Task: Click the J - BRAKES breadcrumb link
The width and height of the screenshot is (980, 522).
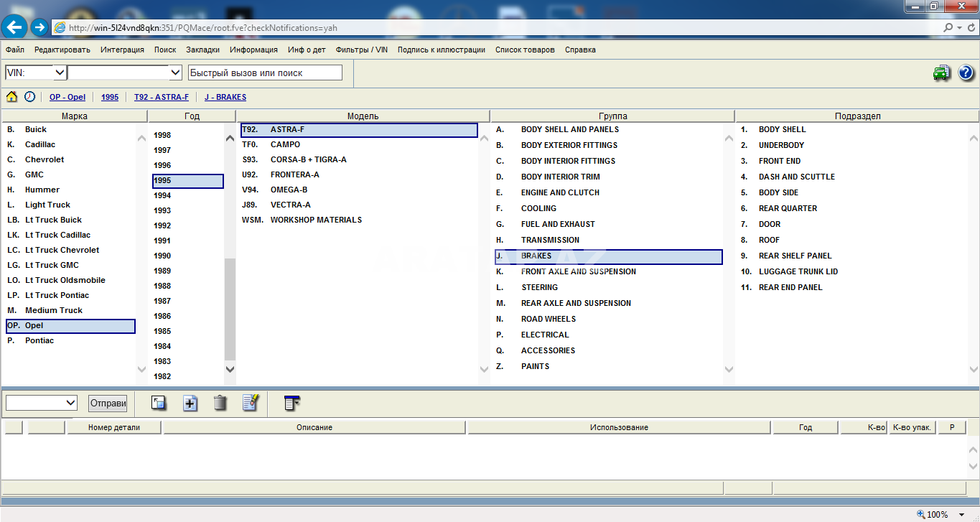Action: click(225, 97)
